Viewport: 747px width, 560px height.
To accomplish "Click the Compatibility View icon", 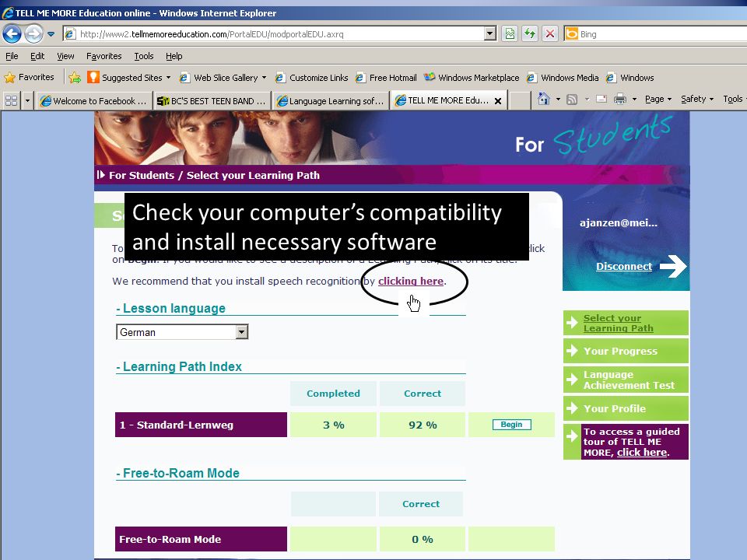I will (510, 33).
